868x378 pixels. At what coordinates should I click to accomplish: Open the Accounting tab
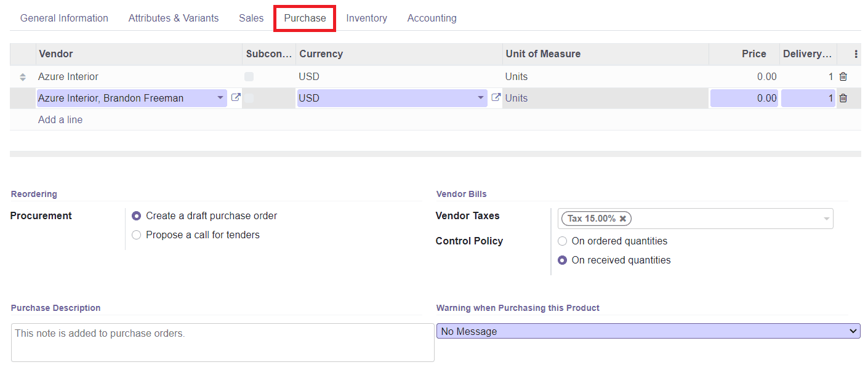(x=432, y=18)
